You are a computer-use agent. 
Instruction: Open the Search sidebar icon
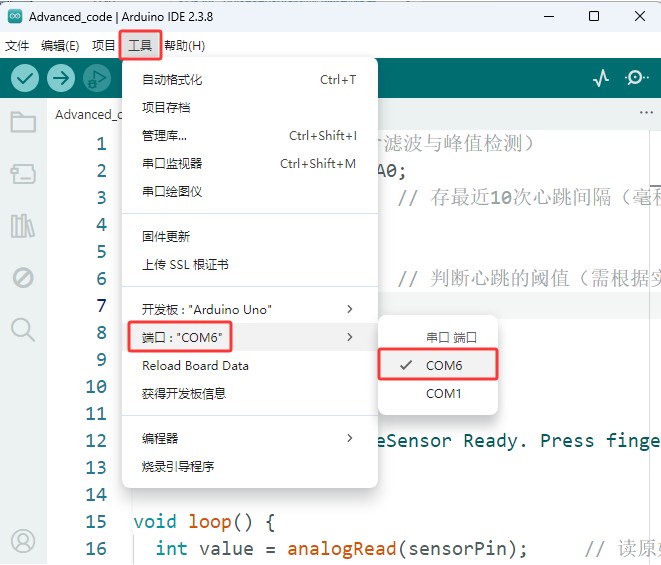click(x=23, y=330)
